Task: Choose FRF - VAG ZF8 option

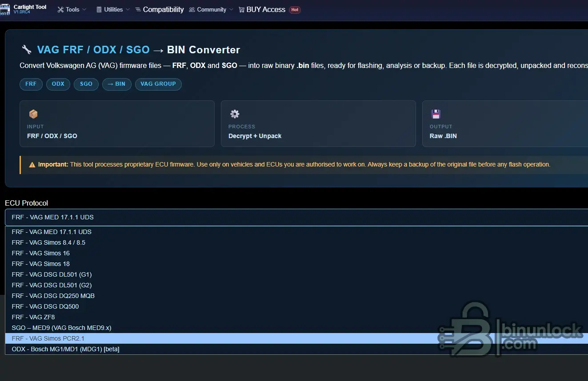Action: pos(296,317)
